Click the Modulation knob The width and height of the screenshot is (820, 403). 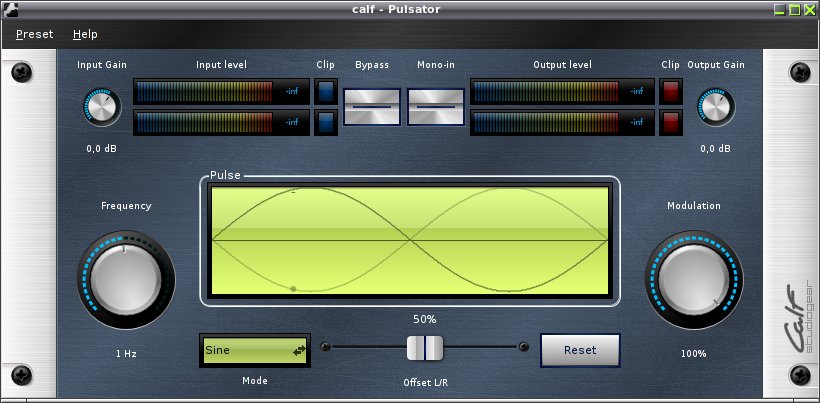click(x=693, y=279)
